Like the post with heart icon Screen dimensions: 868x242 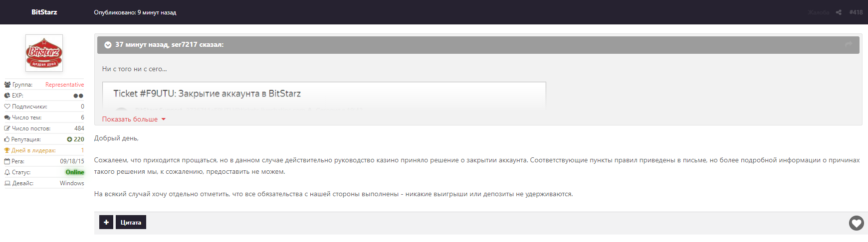tap(857, 223)
